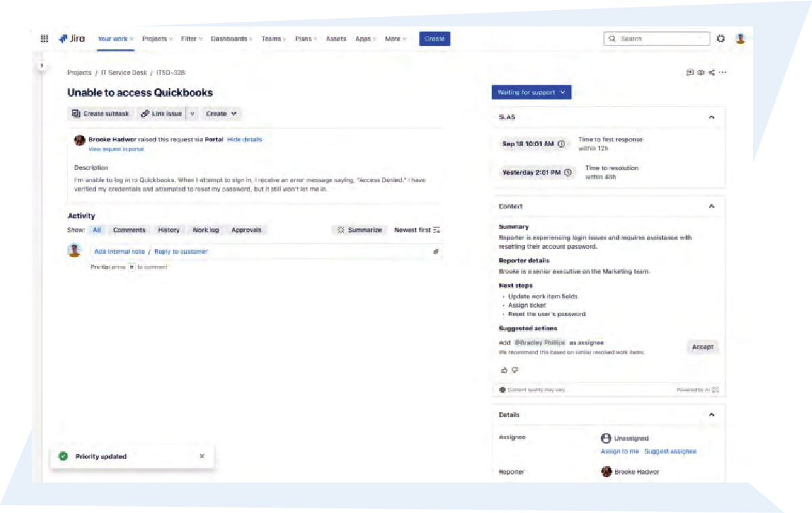
Task: Click Brooke Hadwor reporter avatar in Details
Action: 606,472
